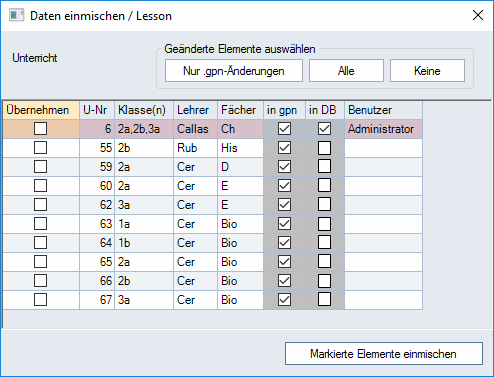The width and height of the screenshot is (494, 377).
Task: Click the Benutzer column header
Action: pos(383,110)
